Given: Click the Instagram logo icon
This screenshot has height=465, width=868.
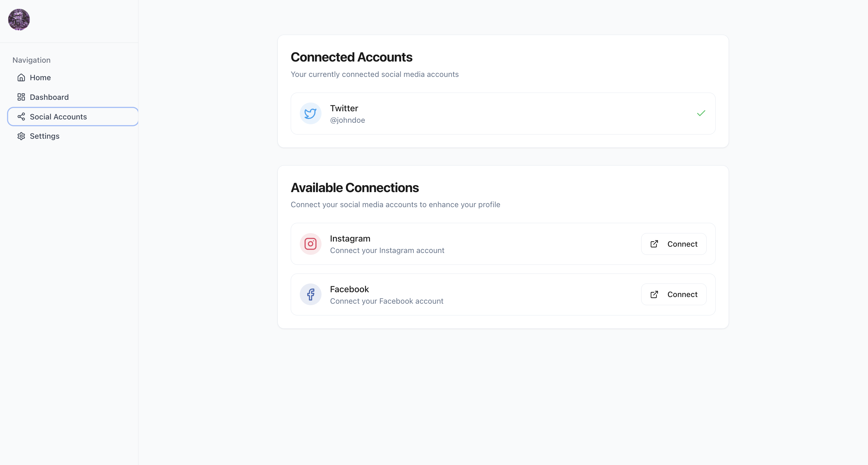Looking at the screenshot, I should [x=310, y=244].
